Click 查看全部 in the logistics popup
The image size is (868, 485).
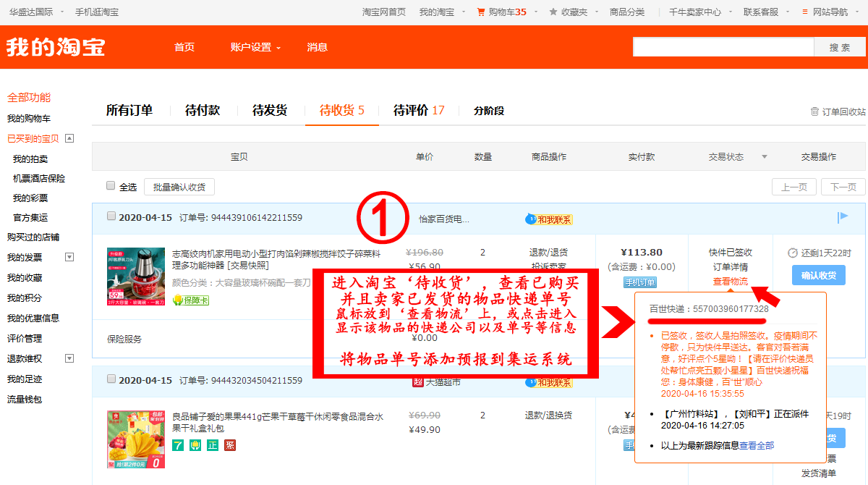click(x=757, y=445)
